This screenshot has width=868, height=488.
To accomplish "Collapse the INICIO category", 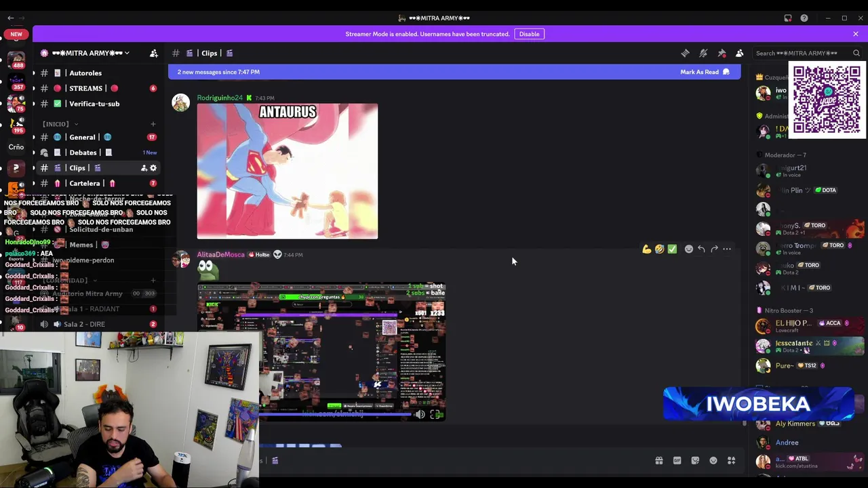I will click(x=60, y=124).
